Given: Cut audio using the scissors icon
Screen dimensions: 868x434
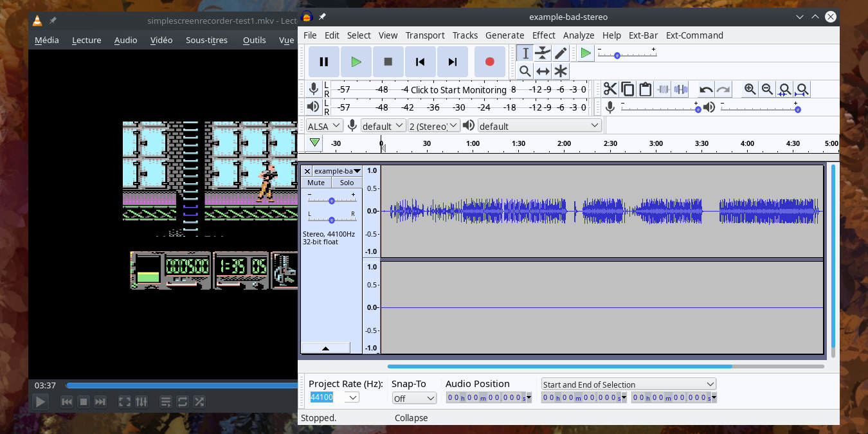Looking at the screenshot, I should click(610, 89).
